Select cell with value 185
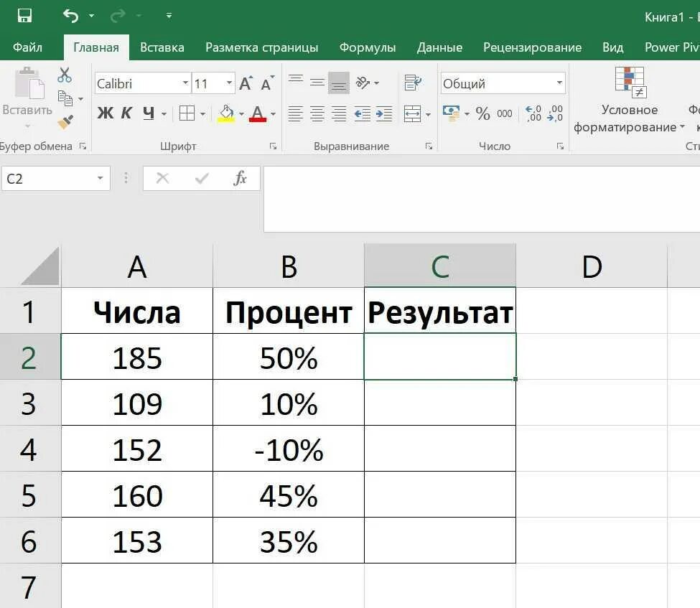Screen dimensions: 700x608 (x=137, y=357)
